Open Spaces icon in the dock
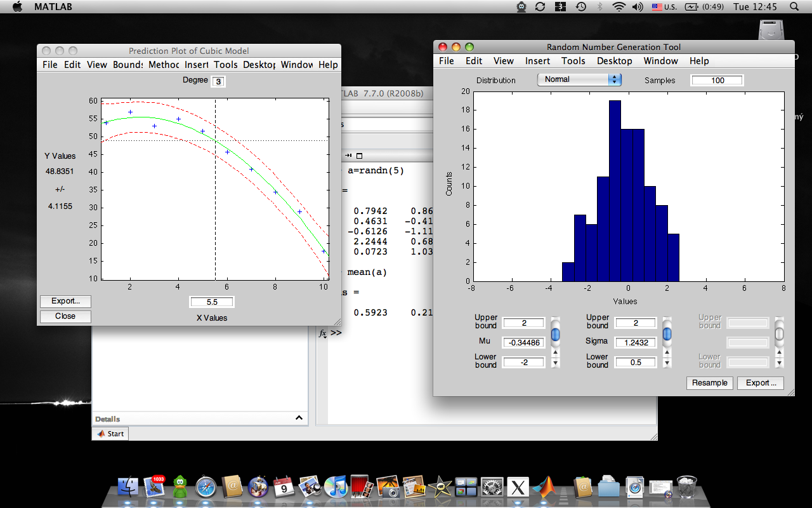Viewport: 812px width, 508px height. pyautogui.click(x=466, y=487)
